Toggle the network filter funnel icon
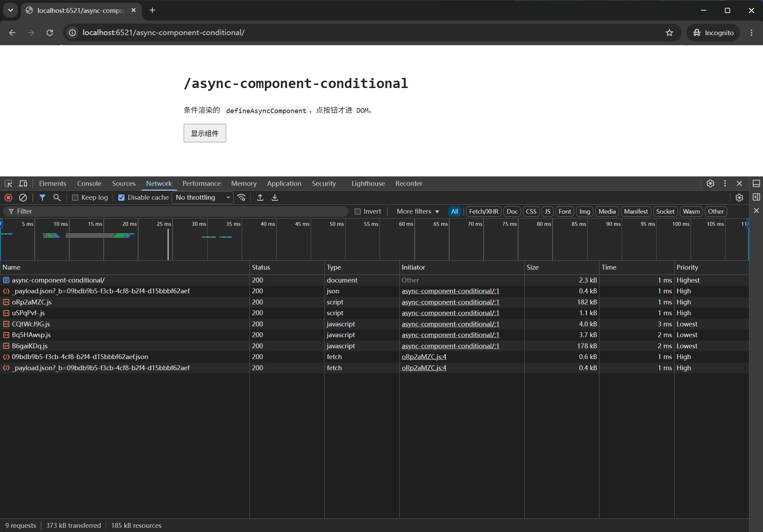This screenshot has width=763, height=532. (x=42, y=198)
